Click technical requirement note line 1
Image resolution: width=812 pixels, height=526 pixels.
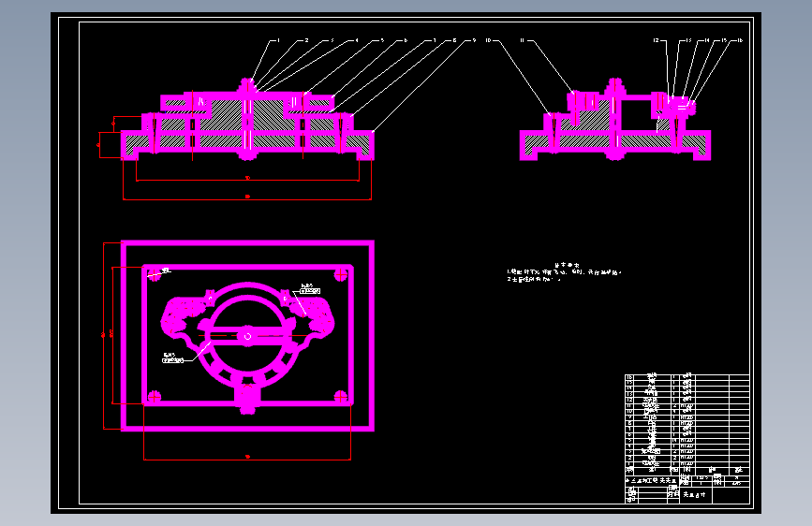(564, 271)
